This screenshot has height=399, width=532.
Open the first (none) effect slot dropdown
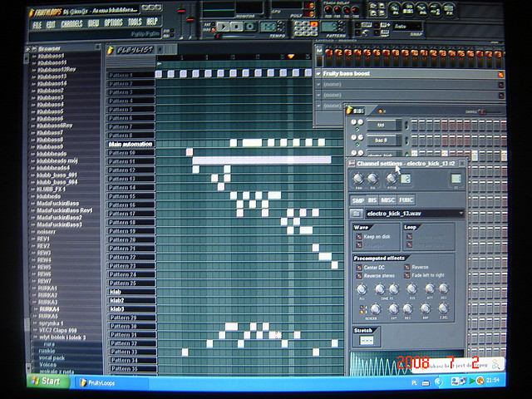[318, 84]
